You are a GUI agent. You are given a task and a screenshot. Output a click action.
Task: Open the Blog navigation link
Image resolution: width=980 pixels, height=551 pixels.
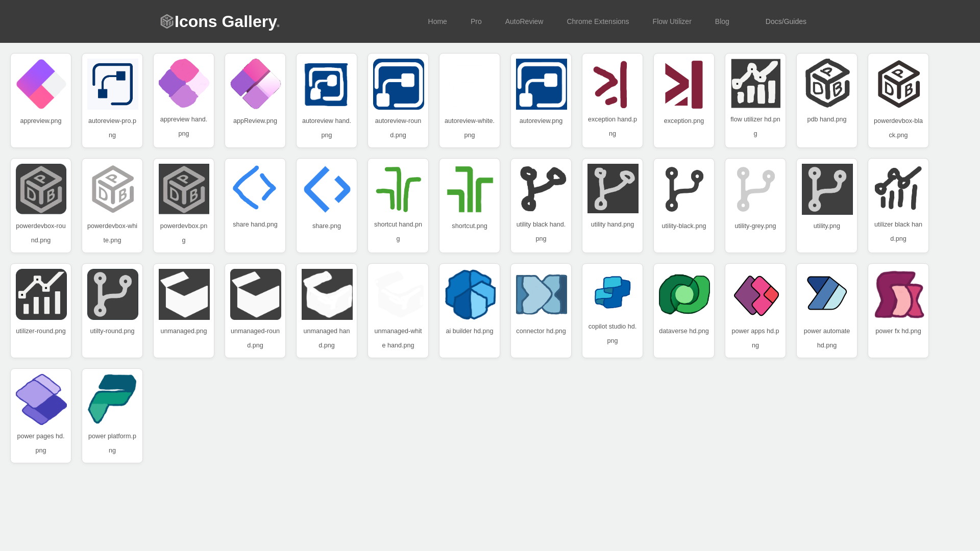722,21
